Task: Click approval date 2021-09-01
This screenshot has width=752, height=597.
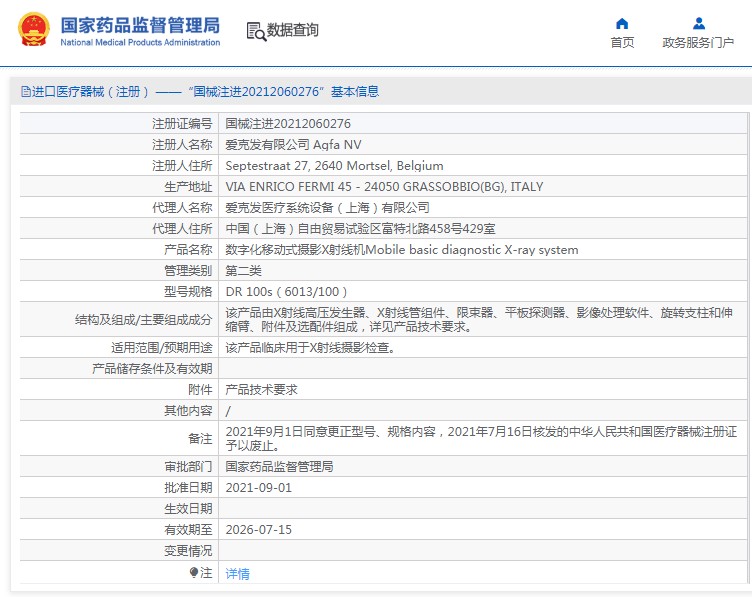Action: coord(258,488)
